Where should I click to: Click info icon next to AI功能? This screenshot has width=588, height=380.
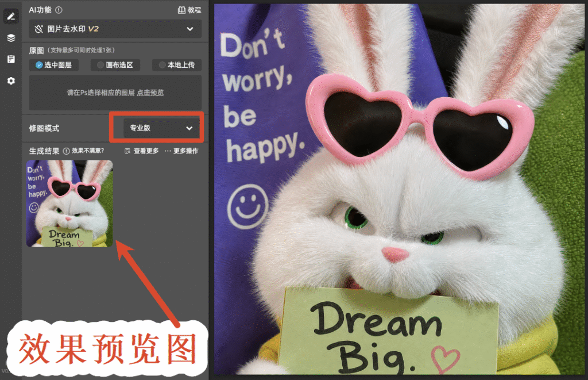point(59,10)
